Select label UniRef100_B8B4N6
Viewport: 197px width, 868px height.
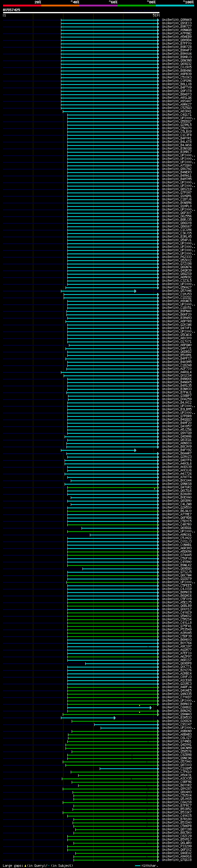(x=176, y=71)
